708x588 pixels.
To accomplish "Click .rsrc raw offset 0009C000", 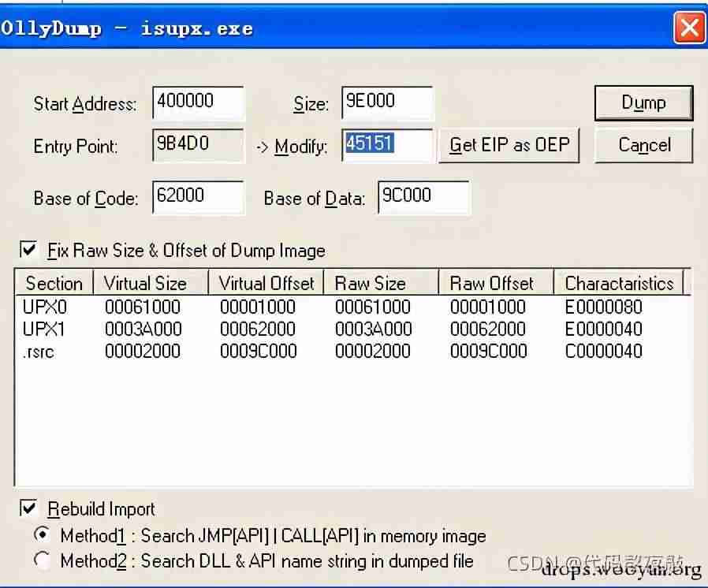I will (488, 351).
